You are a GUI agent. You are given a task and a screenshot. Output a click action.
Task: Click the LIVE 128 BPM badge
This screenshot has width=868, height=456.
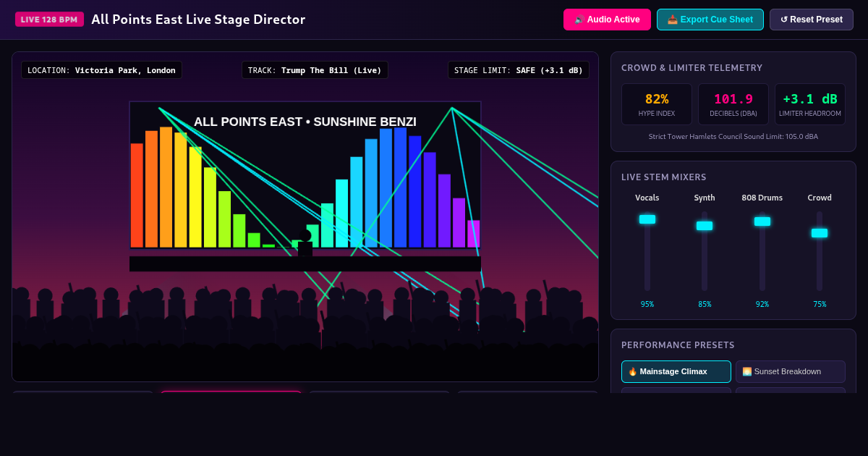(49, 20)
